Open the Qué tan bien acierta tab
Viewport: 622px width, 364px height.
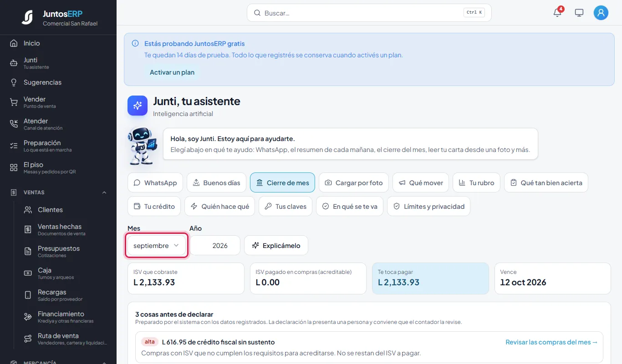coord(546,183)
